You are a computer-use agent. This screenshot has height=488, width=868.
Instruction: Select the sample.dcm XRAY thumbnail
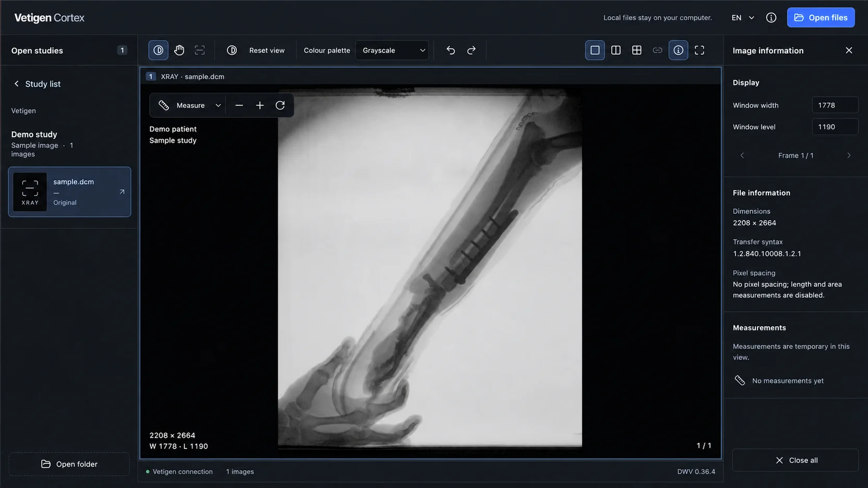(30, 192)
